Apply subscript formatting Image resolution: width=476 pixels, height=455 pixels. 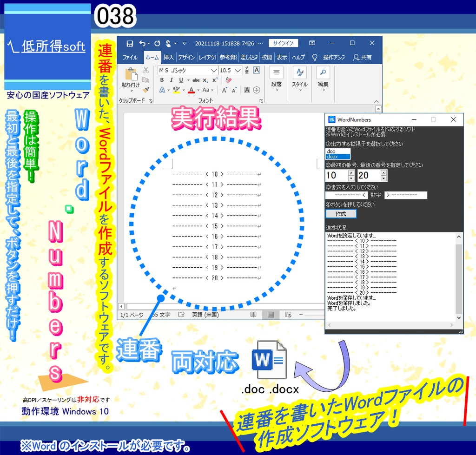point(205,80)
